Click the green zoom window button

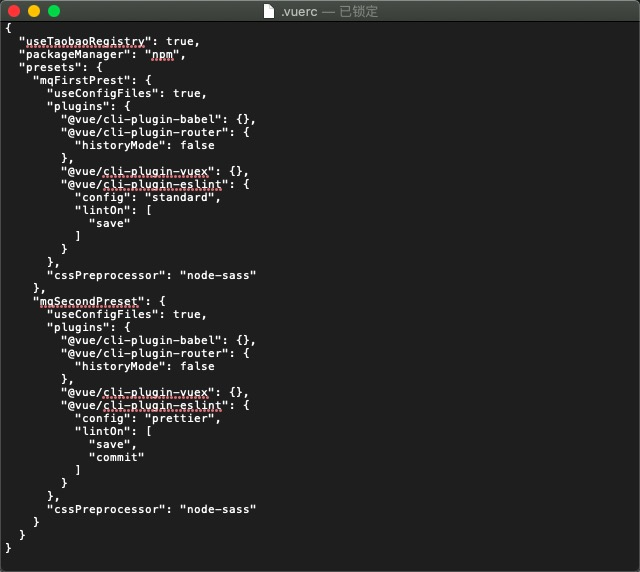pos(54,11)
